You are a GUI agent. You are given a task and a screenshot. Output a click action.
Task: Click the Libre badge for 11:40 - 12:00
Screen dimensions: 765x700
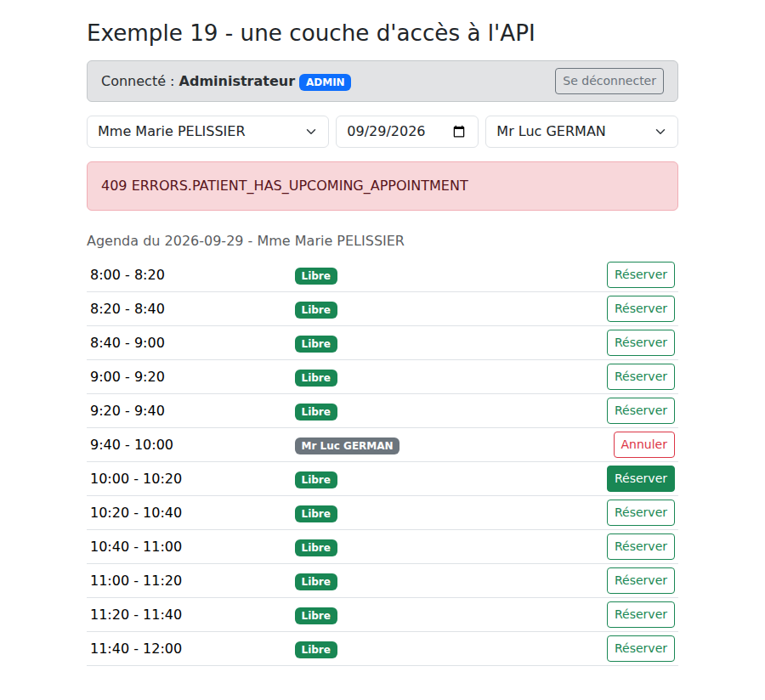click(315, 649)
